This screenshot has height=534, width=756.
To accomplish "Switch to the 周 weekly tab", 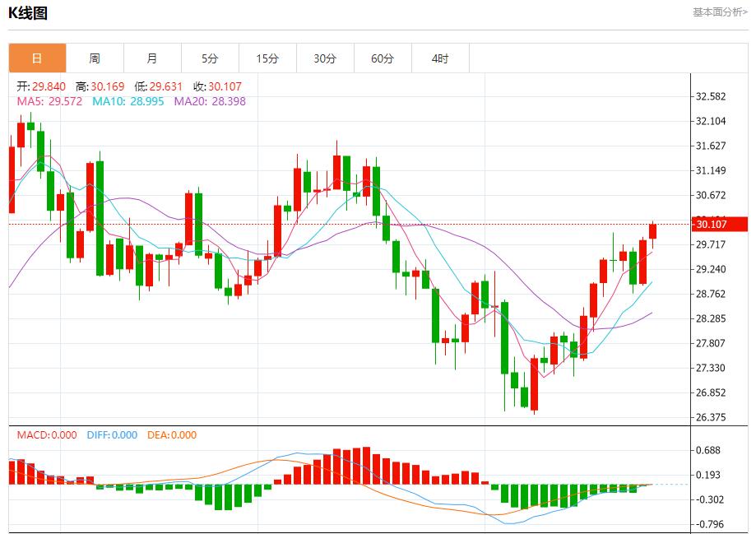I will [95, 58].
